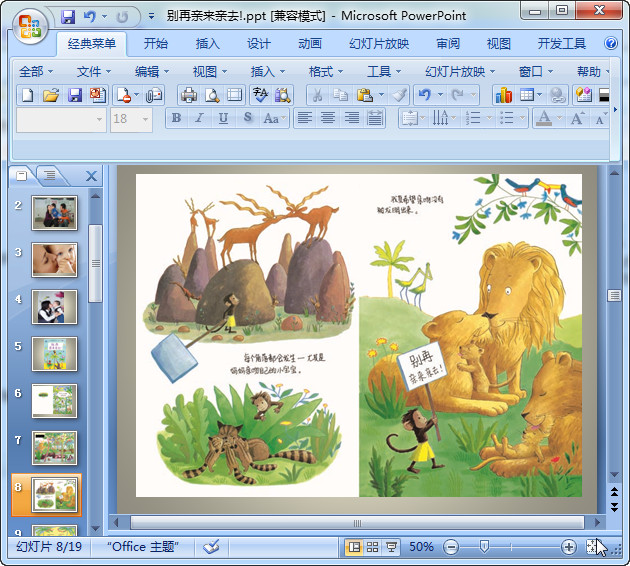This screenshot has width=630, height=566.
Task: Click the Office button orb
Action: pos(30,28)
